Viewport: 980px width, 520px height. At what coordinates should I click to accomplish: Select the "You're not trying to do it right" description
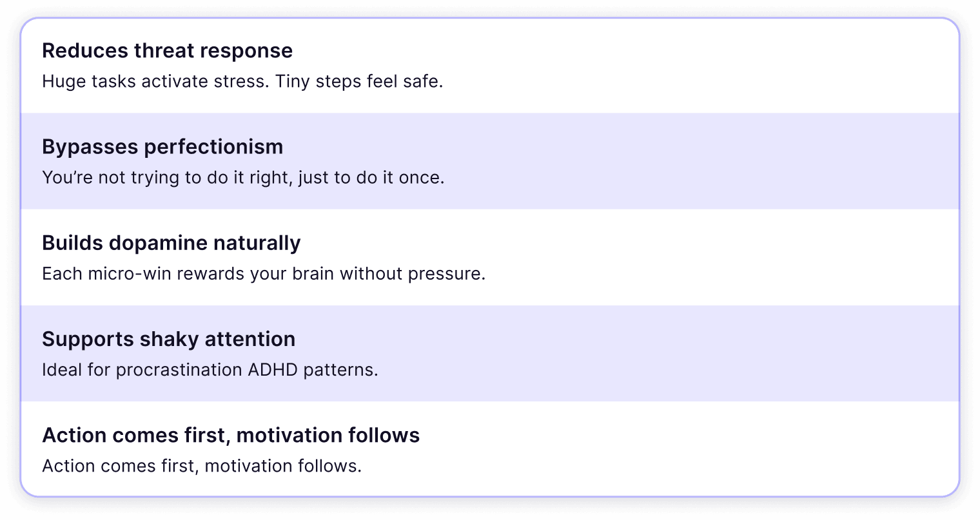coord(243,178)
